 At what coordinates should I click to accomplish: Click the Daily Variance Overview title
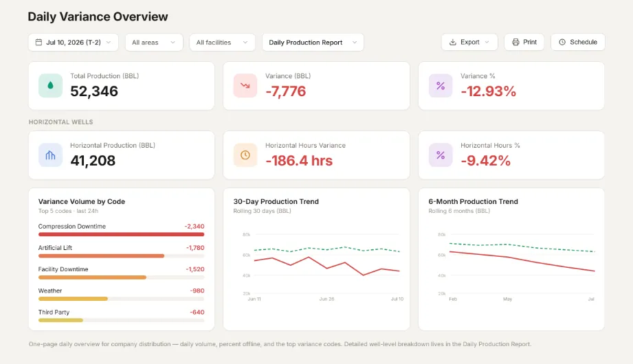pos(98,16)
